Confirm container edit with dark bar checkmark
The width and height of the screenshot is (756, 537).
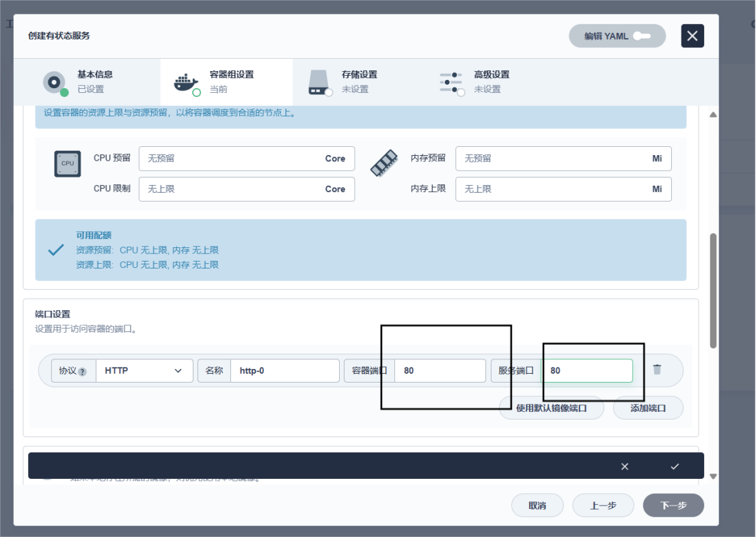tap(675, 466)
